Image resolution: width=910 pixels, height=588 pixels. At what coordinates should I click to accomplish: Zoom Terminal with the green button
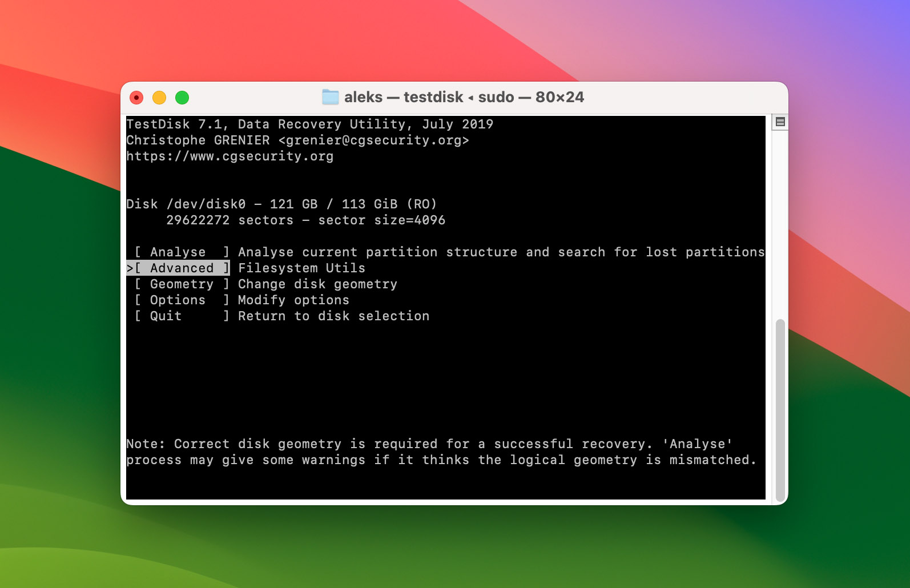click(182, 98)
